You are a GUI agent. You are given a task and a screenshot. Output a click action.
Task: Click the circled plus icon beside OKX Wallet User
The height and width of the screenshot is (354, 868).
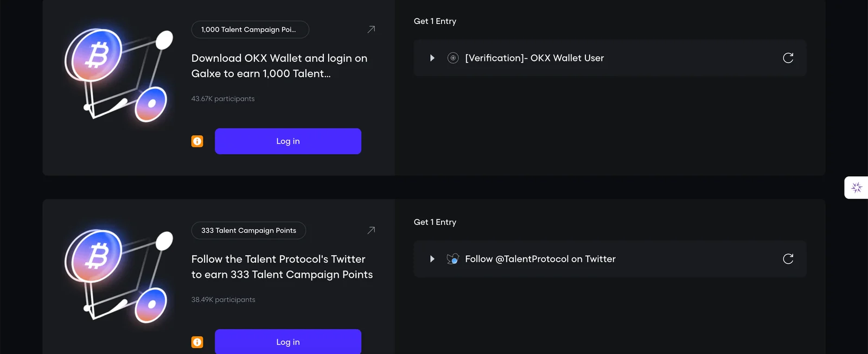(453, 58)
